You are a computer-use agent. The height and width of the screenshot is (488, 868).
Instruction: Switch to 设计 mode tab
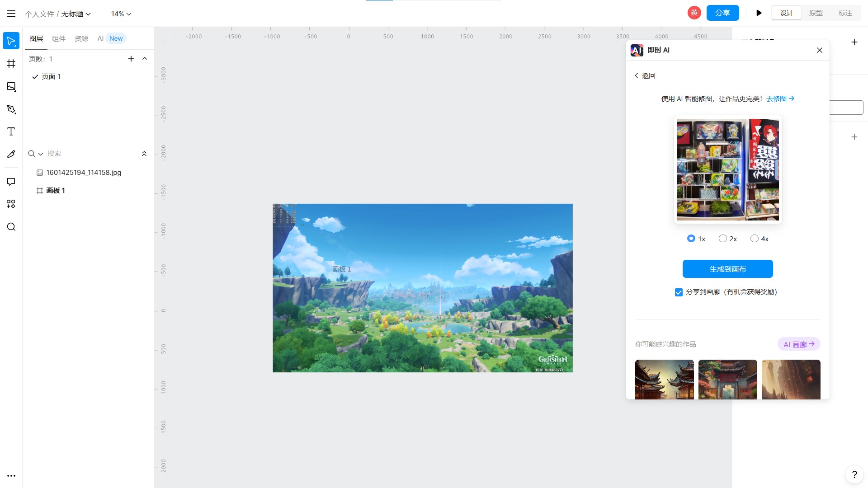click(787, 13)
